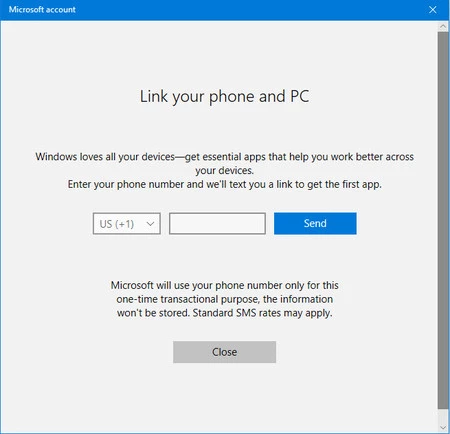Screen dimensions: 450x434
Task: Click the scrollbar track below the thumb
Action: (443, 416)
